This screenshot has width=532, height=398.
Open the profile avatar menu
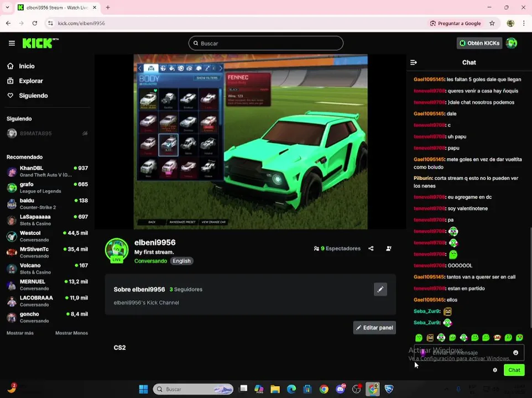click(x=512, y=43)
